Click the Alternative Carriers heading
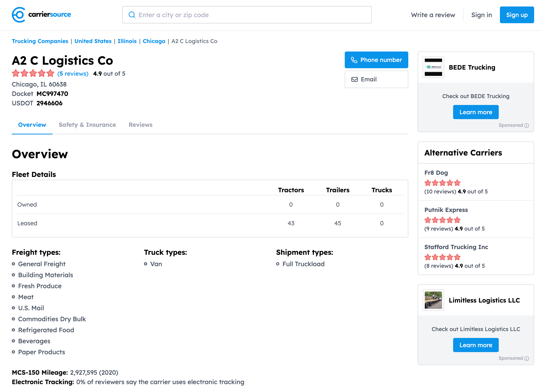542x392 pixels. (463, 153)
